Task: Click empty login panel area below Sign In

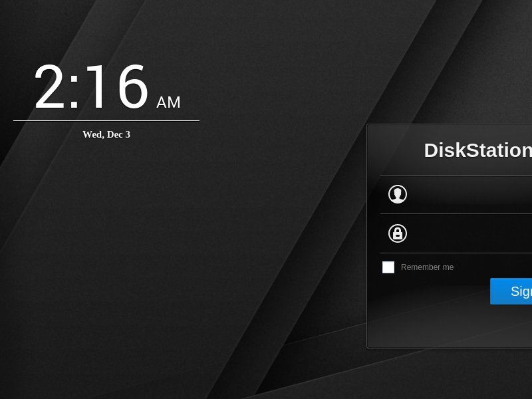Action: (452, 326)
